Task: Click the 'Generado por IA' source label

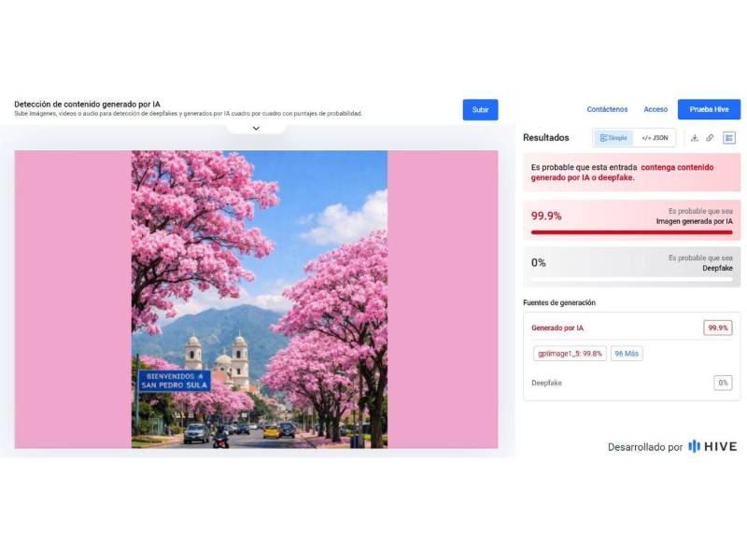Action: (x=557, y=329)
